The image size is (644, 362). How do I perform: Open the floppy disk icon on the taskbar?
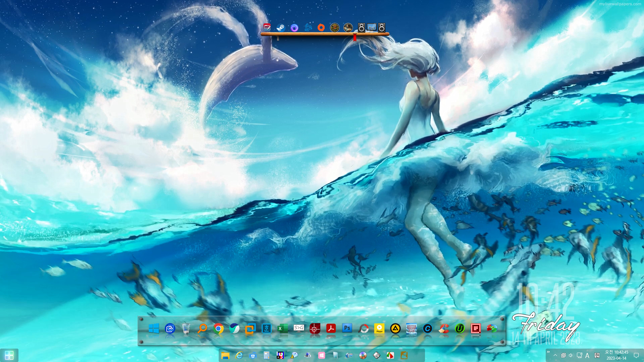[376, 355]
